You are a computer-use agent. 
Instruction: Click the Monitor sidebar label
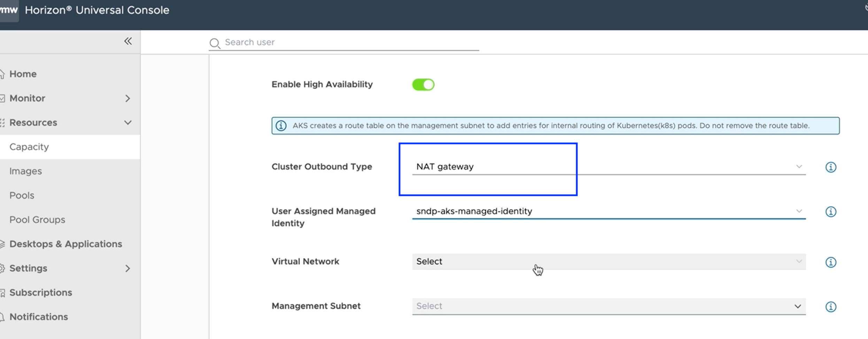28,98
